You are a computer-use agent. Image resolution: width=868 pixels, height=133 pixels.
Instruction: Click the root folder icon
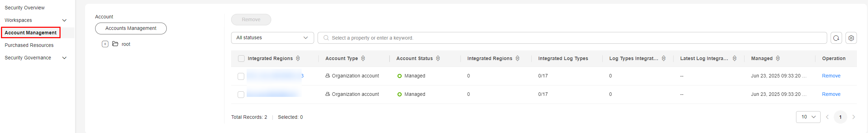(115, 44)
